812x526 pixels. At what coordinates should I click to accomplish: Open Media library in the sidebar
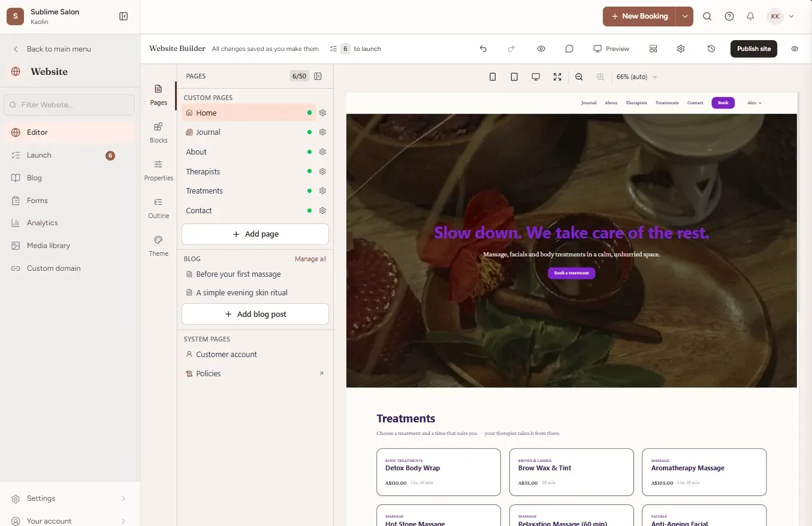coord(70,246)
